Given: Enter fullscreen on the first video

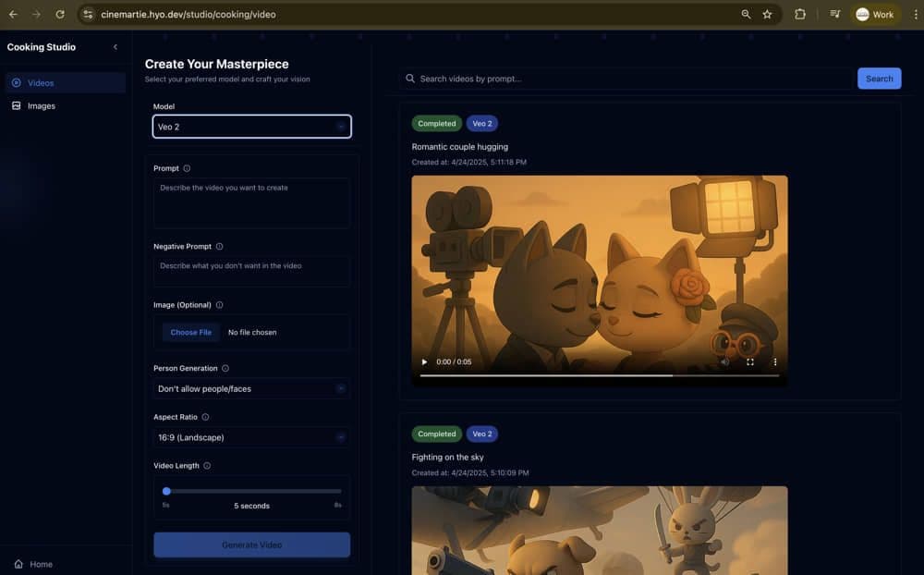Looking at the screenshot, I should [750, 362].
